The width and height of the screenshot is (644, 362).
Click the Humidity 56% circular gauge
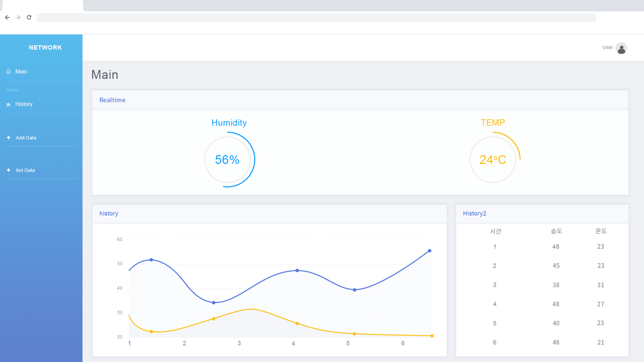point(229,159)
